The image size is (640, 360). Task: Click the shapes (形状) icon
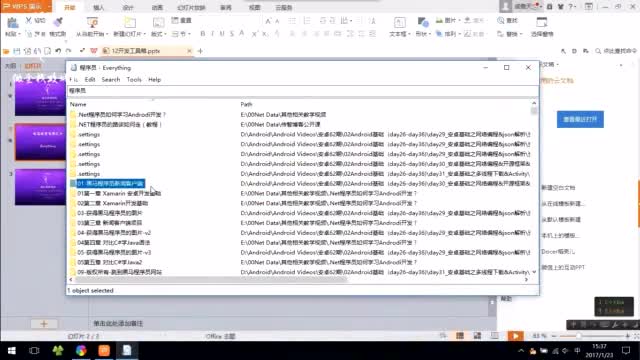pyautogui.click(x=423, y=22)
